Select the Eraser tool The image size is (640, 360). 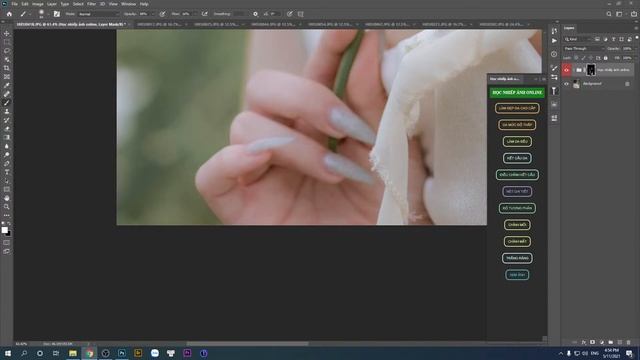click(7, 129)
